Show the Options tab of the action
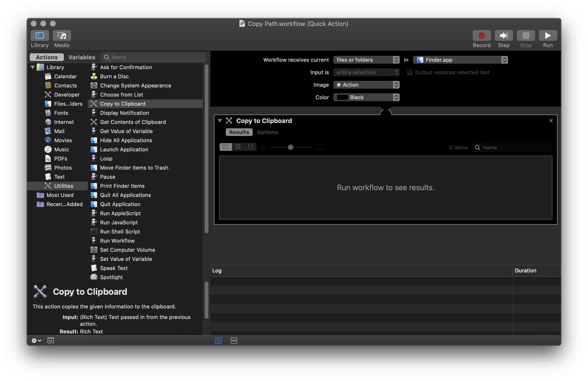 (267, 132)
